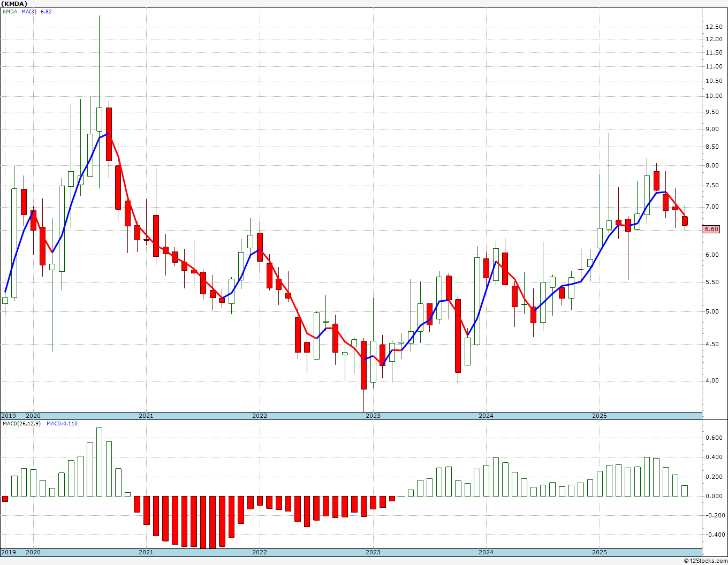Click 2021 on the price chart time axis
Image resolution: width=728 pixels, height=565 pixels.
(x=146, y=416)
